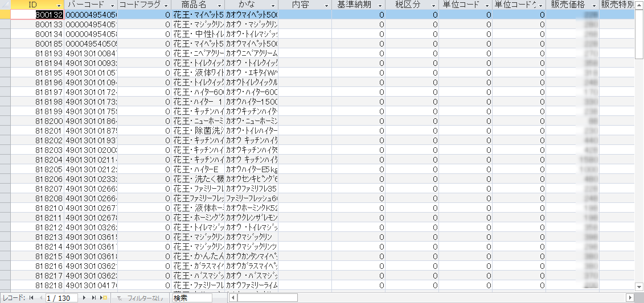Click the ID cell 818205
This screenshot has height=303, width=644.
coord(37,169)
